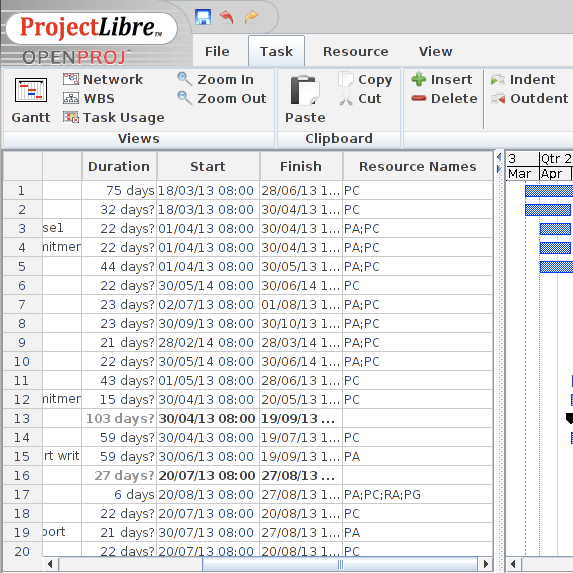
Task: Click the Resource Names column header
Action: [x=418, y=166]
